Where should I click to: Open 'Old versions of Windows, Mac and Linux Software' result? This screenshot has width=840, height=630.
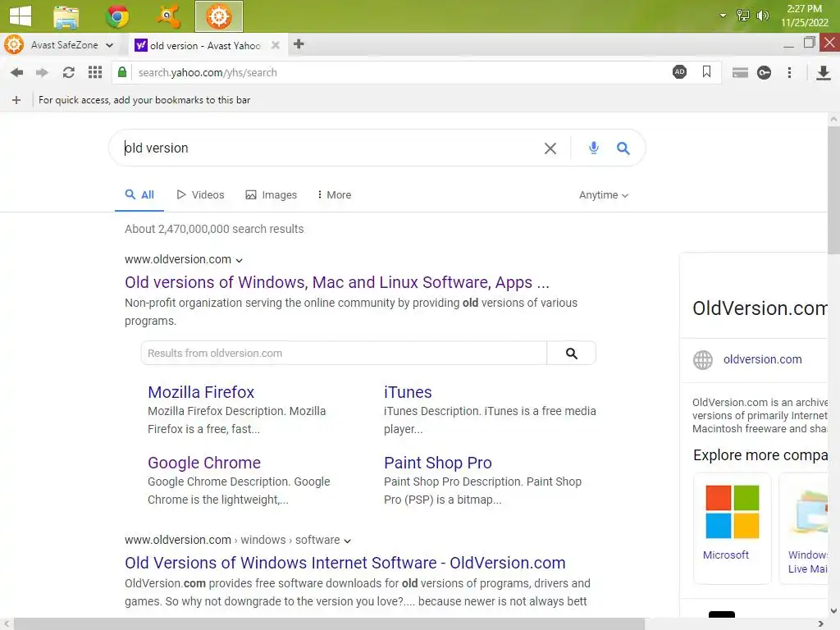[337, 282]
